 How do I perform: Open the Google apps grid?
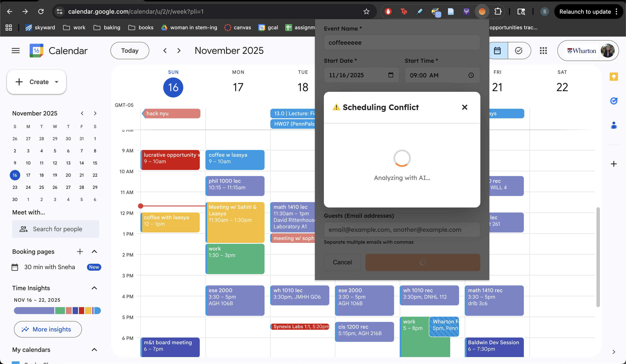(x=543, y=51)
